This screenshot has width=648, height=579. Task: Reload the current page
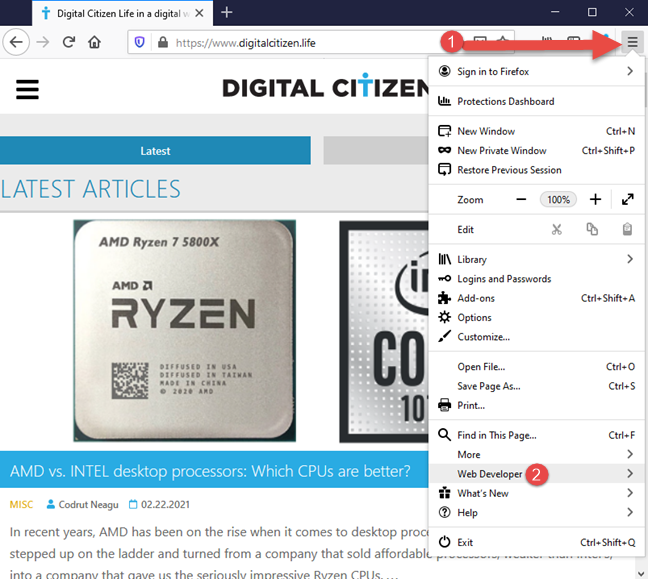69,42
